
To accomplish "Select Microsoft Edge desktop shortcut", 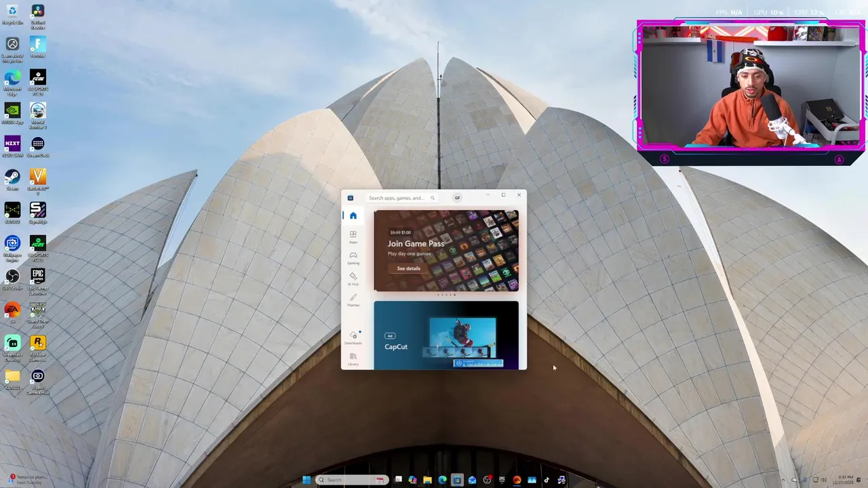I will click(x=12, y=83).
